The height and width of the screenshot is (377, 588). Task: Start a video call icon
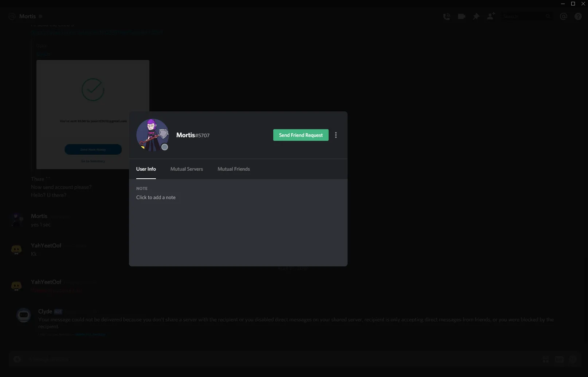click(462, 16)
